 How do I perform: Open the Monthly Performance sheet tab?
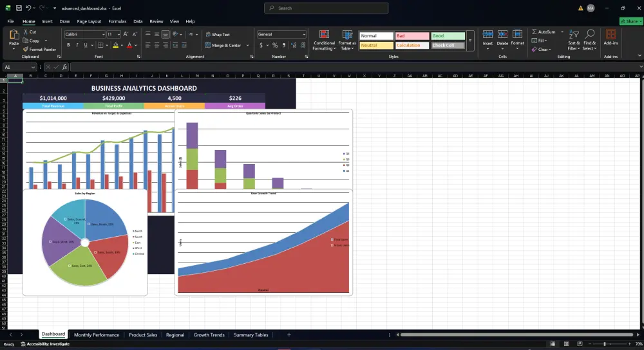97,335
